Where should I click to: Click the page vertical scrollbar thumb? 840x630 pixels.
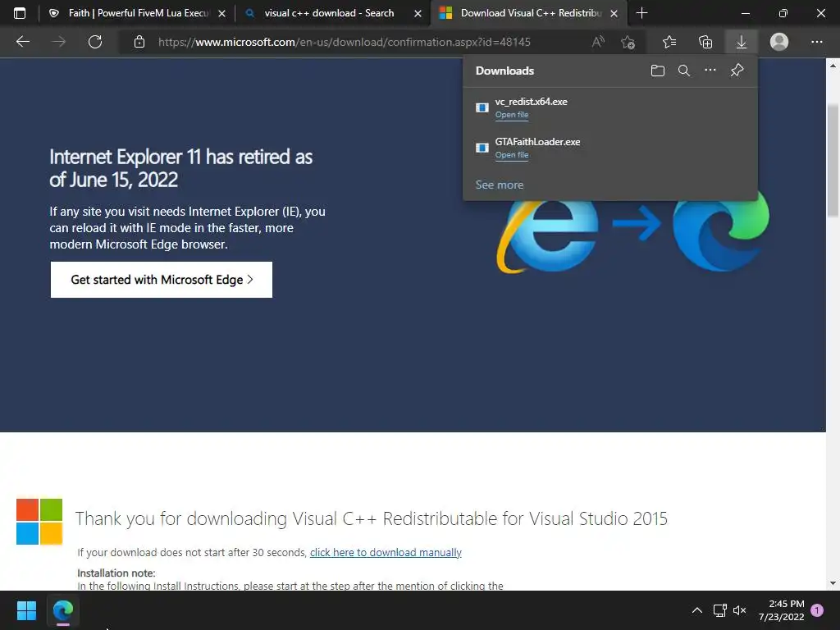tap(833, 161)
